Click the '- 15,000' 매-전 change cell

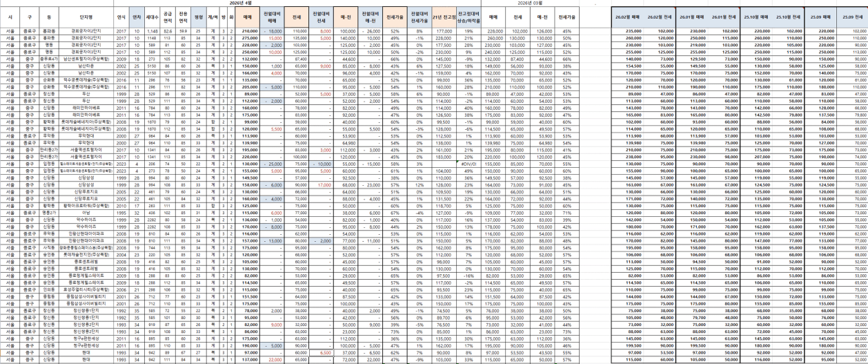[369, 164]
